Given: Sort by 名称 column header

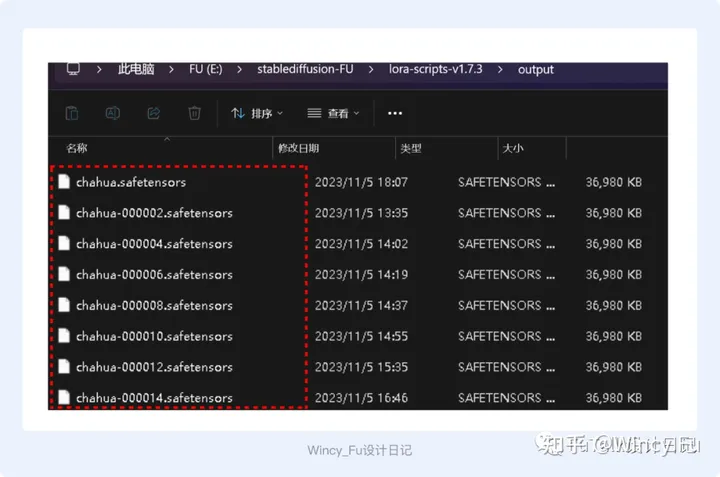Looking at the screenshot, I should click(x=77, y=148).
